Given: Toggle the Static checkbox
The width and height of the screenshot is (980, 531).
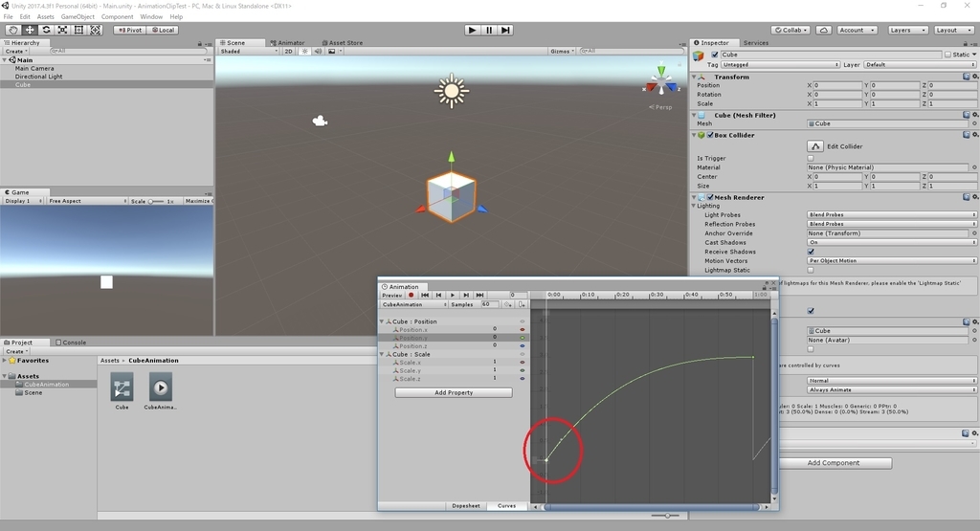Looking at the screenshot, I should point(947,55).
